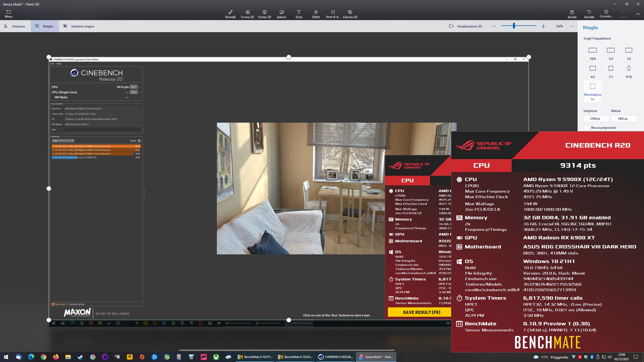Activate the Ritaglia crop tool
The height and width of the screenshot is (362, 644).
(x=45, y=26)
